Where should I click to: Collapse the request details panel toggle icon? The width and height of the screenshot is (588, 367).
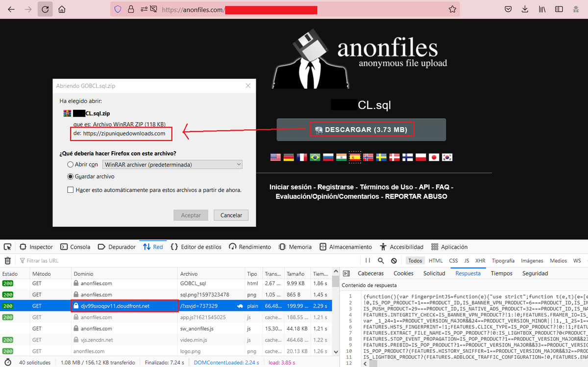(x=346, y=273)
